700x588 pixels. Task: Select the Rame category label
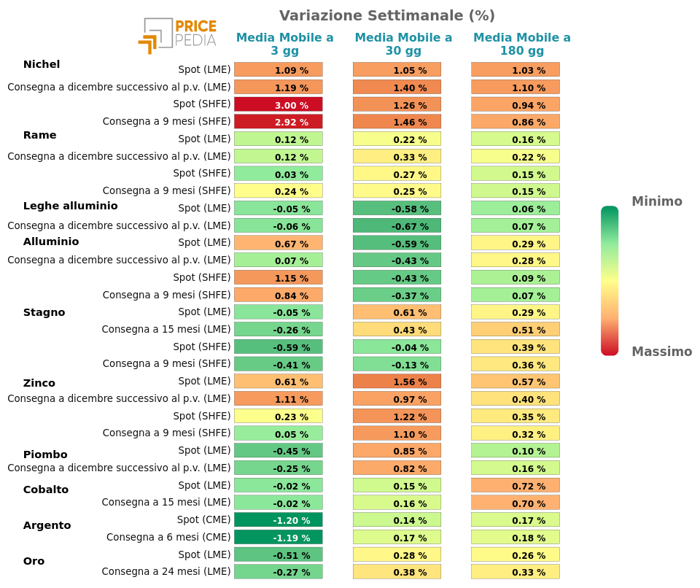[x=39, y=135]
